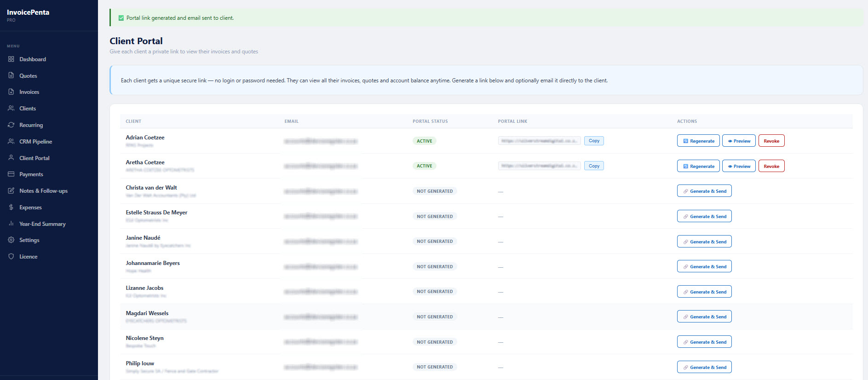Generate & Send link for Christa van der Walt
Screen dimensions: 868x380
(x=704, y=191)
